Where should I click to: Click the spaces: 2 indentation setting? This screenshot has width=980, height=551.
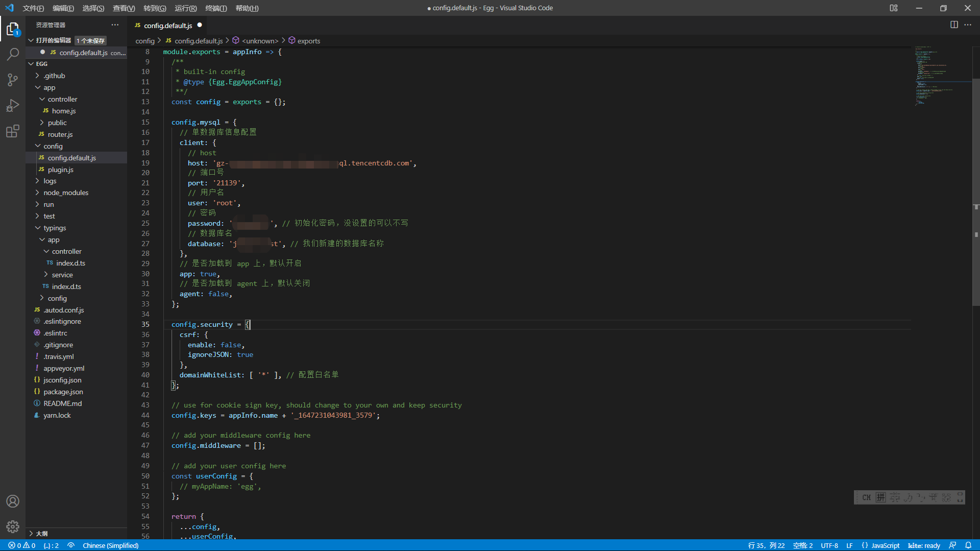[803, 545]
